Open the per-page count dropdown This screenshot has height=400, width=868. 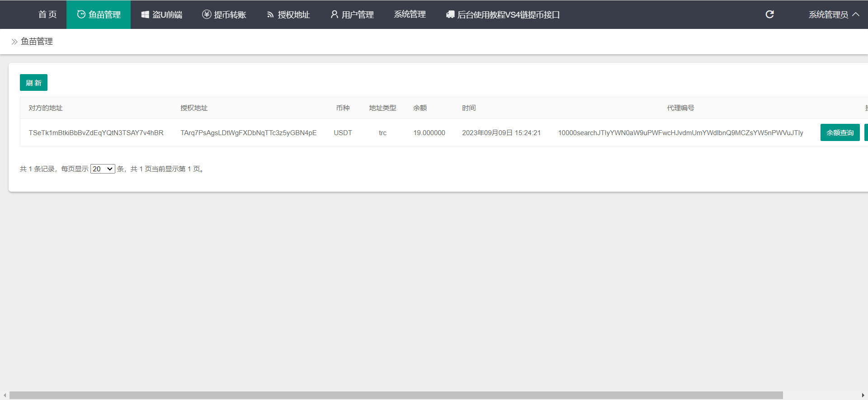[103, 169]
